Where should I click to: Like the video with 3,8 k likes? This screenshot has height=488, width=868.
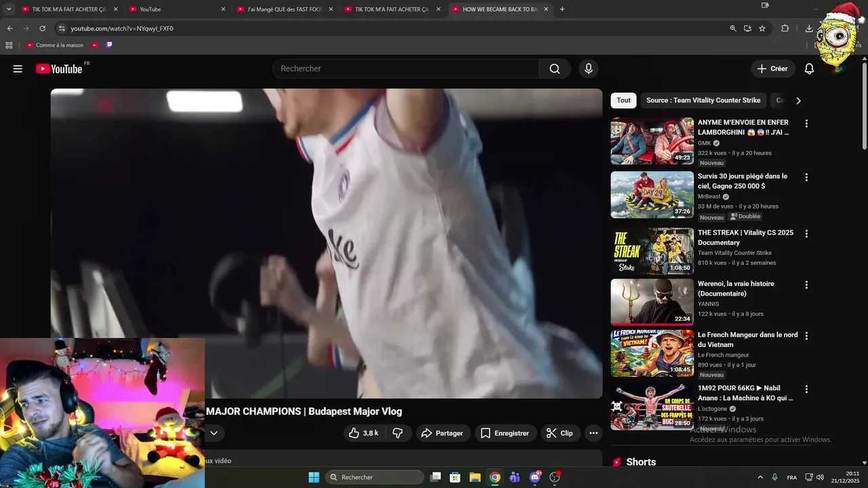click(363, 433)
